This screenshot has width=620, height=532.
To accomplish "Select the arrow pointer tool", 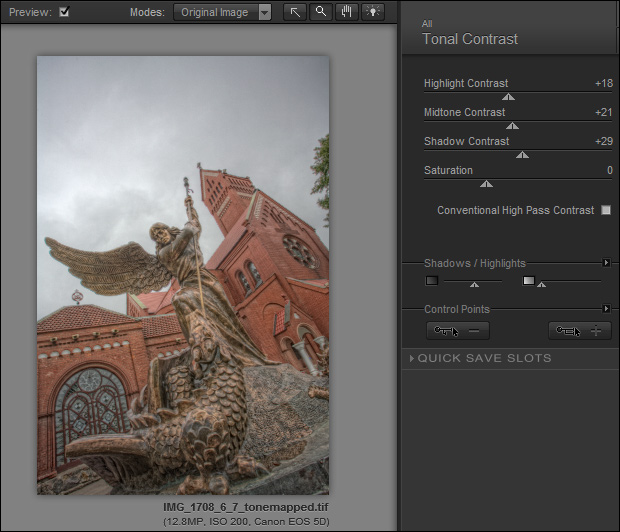I will coord(295,12).
